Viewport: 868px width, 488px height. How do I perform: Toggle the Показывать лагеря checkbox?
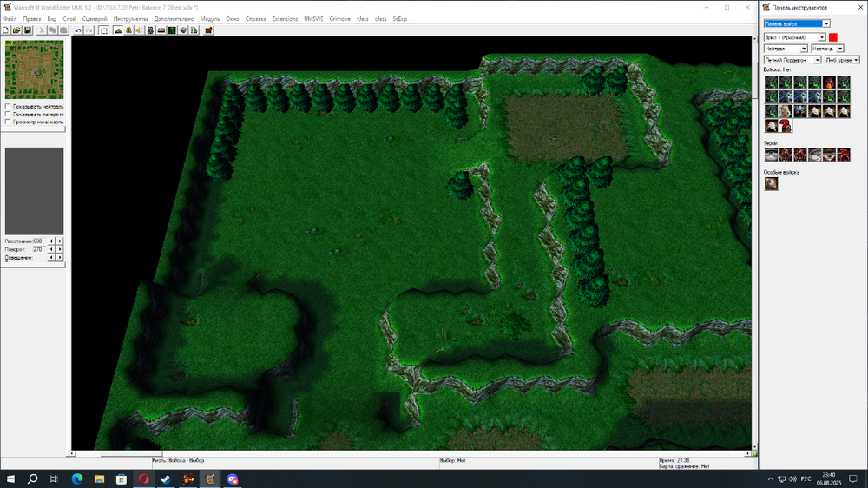8,115
